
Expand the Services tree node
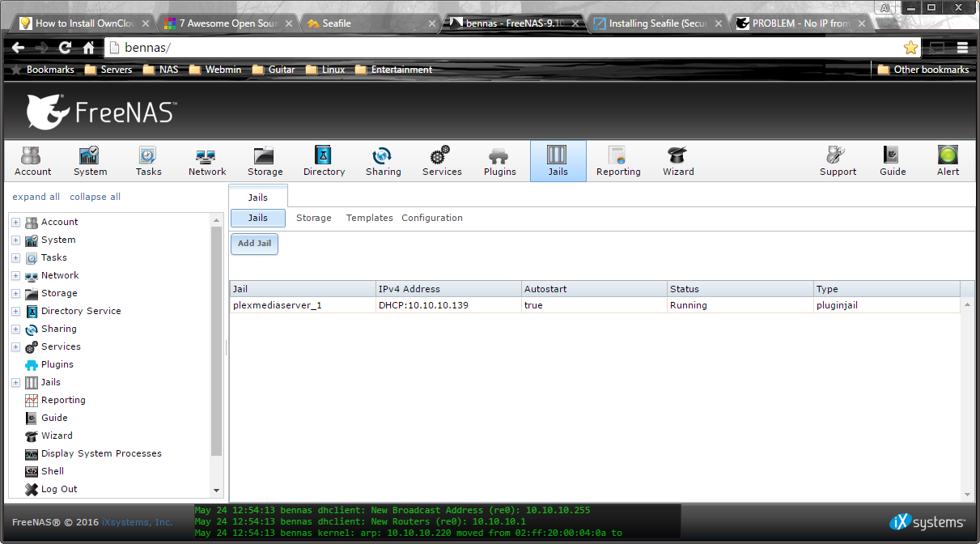tap(15, 347)
